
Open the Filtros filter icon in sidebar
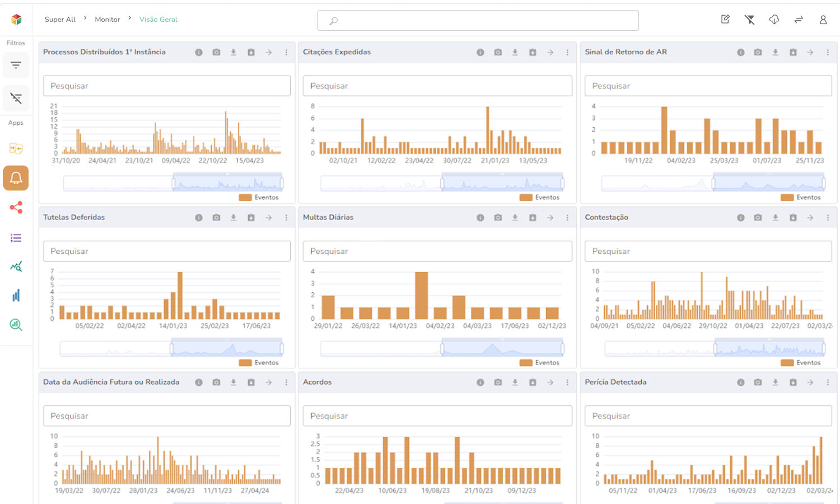pyautogui.click(x=16, y=66)
